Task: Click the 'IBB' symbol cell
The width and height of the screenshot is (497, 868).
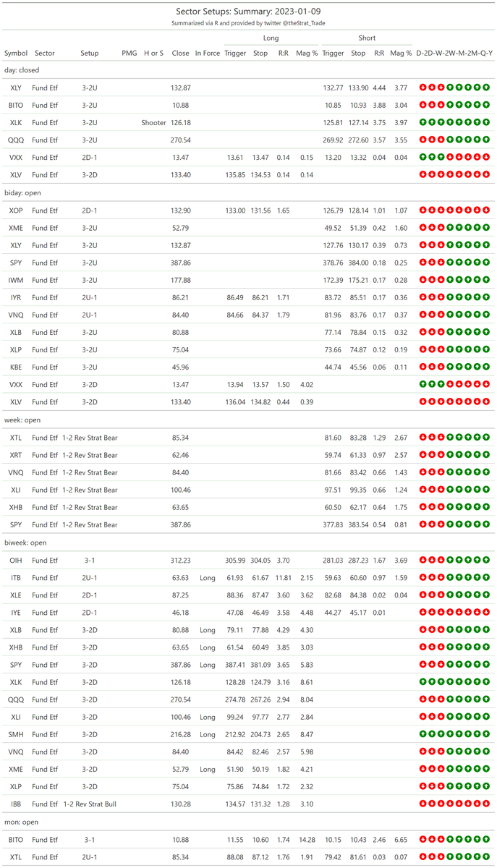Action: 16,804
